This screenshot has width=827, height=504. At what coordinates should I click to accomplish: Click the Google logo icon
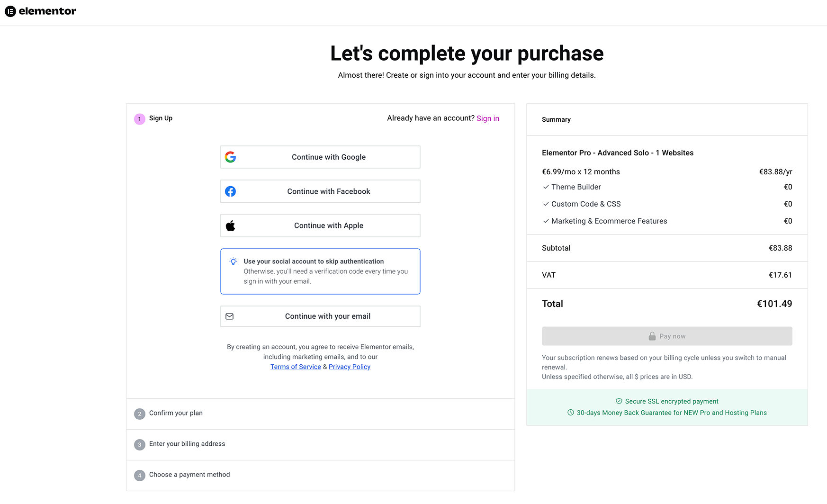[230, 157]
